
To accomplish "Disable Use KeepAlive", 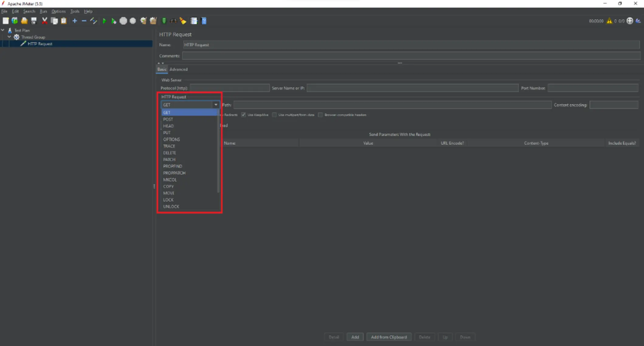I will pyautogui.click(x=243, y=115).
